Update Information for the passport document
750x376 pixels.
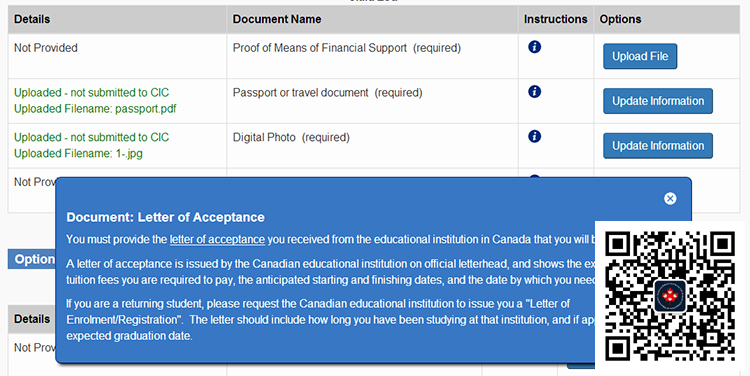[658, 101]
